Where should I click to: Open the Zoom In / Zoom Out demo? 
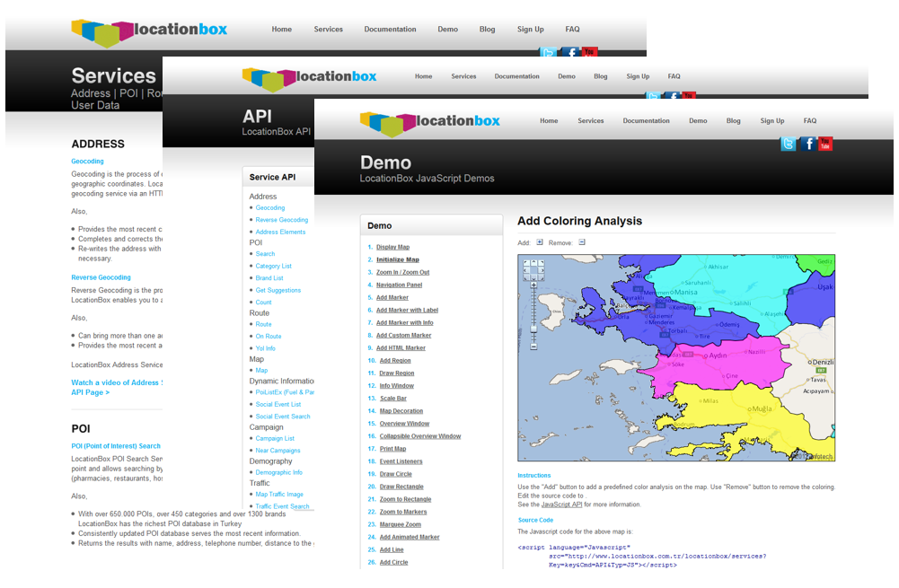(x=402, y=272)
